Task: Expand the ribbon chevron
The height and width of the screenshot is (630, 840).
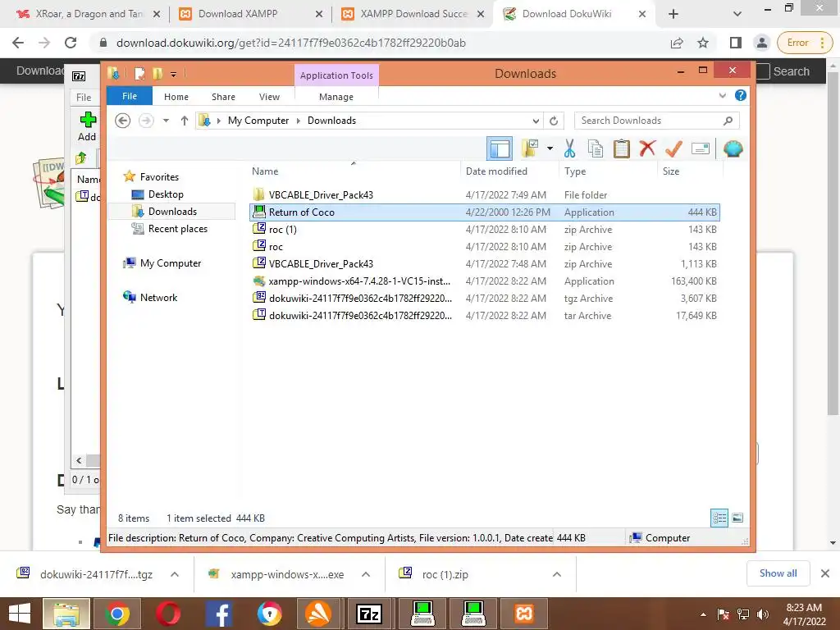Action: click(x=722, y=95)
